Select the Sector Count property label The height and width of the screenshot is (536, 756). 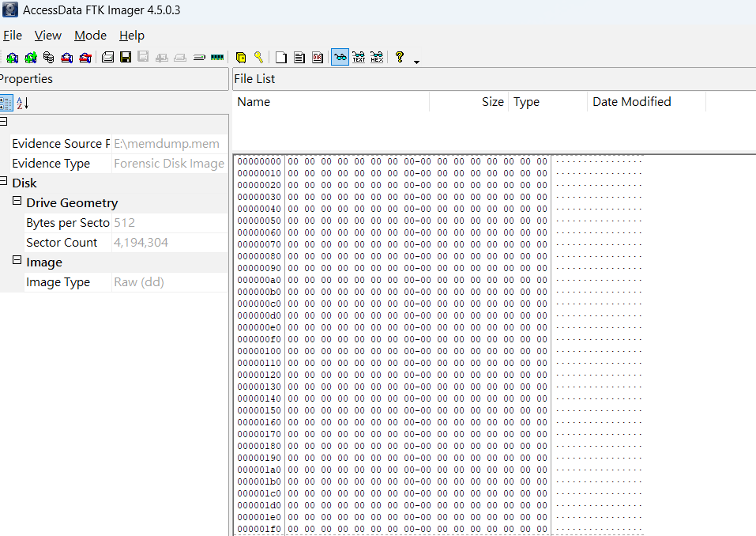coord(62,243)
